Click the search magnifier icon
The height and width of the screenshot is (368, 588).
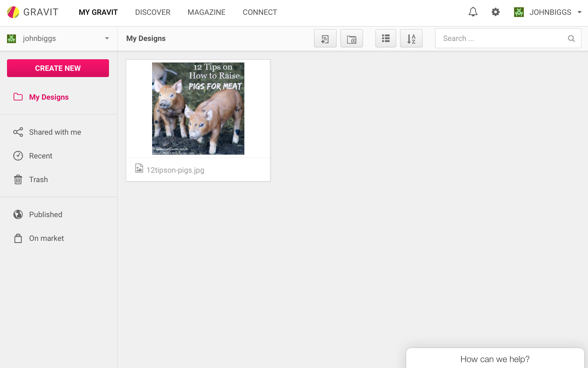(x=571, y=39)
